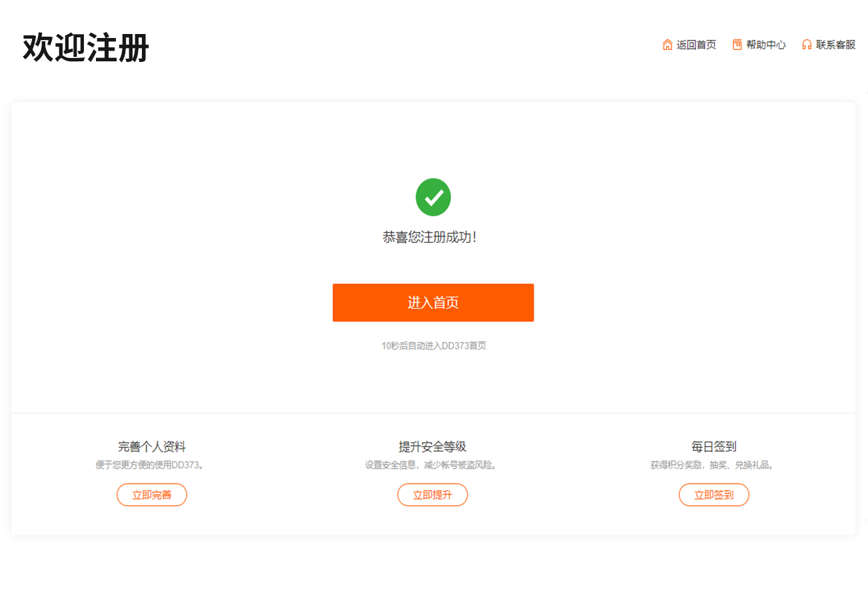Click the 立即提升 button

[x=432, y=495]
